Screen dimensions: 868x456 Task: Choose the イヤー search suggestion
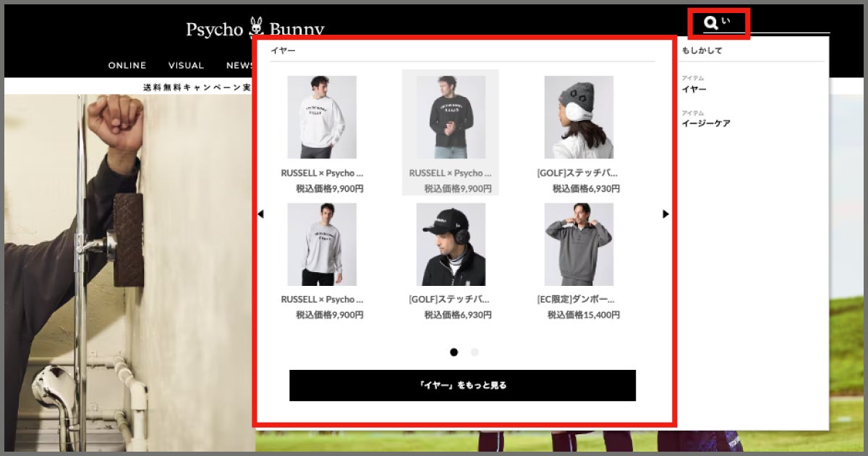pyautogui.click(x=694, y=89)
